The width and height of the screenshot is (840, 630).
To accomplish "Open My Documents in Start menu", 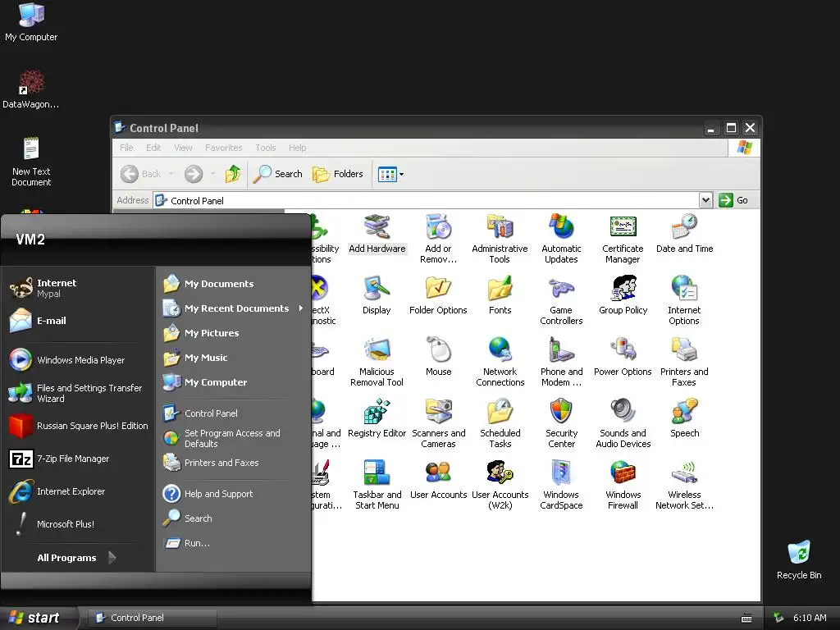I will [233, 283].
